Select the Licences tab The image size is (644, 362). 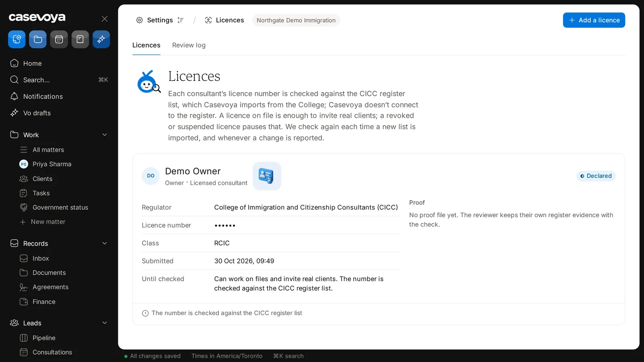click(147, 45)
